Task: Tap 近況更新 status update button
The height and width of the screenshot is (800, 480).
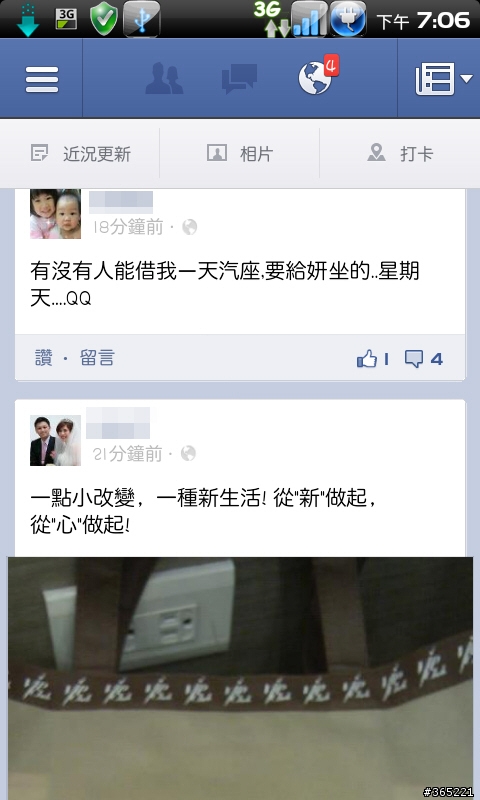Action: pos(81,153)
